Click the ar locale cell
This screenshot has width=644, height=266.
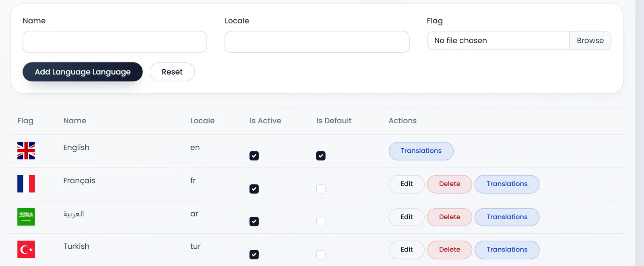click(x=194, y=214)
